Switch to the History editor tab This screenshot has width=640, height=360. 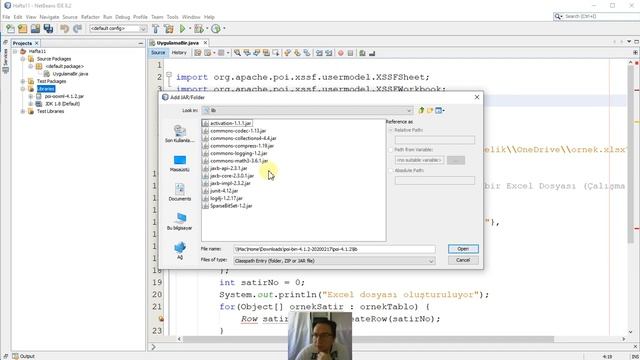(179, 53)
